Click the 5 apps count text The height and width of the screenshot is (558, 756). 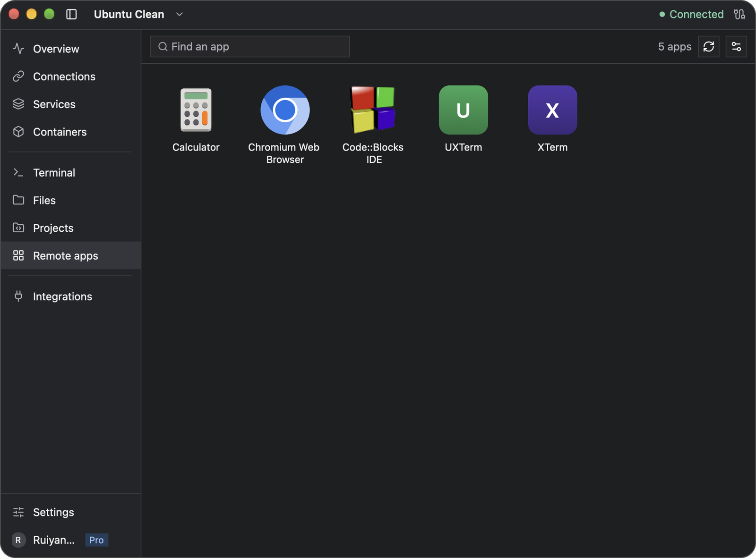(675, 47)
